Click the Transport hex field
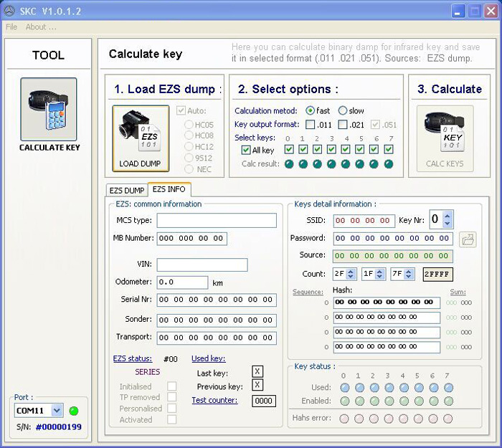Screen dimensions: 502x448 point(217,338)
